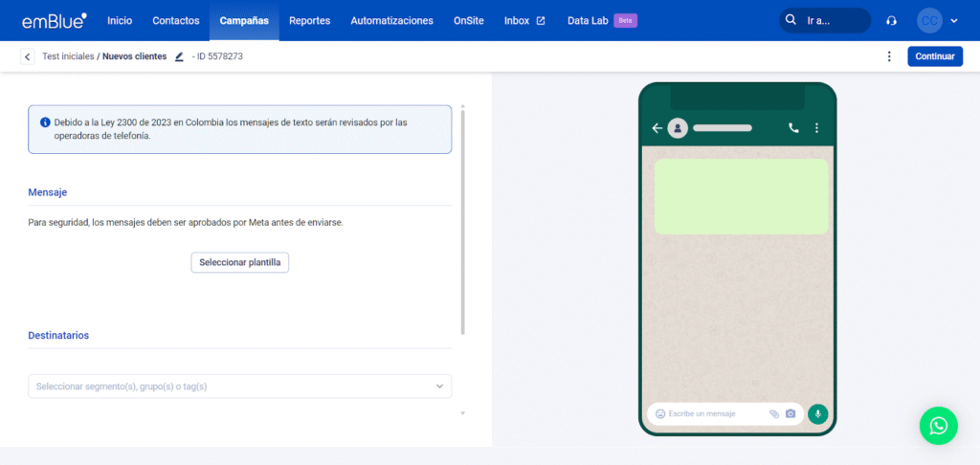Click the pencil icon to rename campaign
This screenshot has width=980, height=465.
click(x=179, y=56)
